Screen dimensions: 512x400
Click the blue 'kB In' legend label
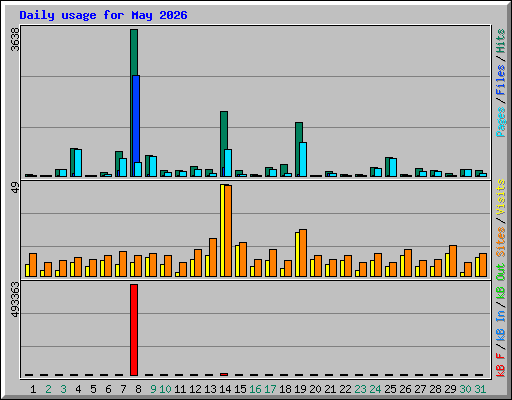[501, 325]
